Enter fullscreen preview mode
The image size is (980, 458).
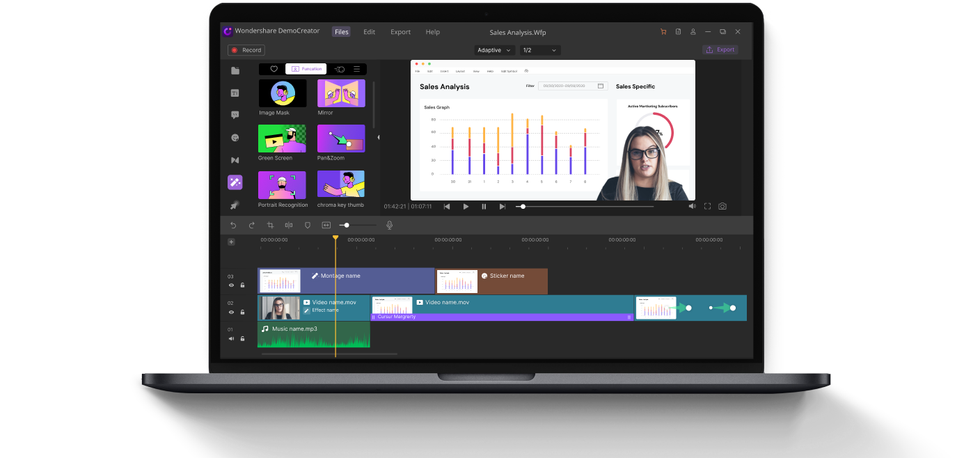click(x=707, y=206)
